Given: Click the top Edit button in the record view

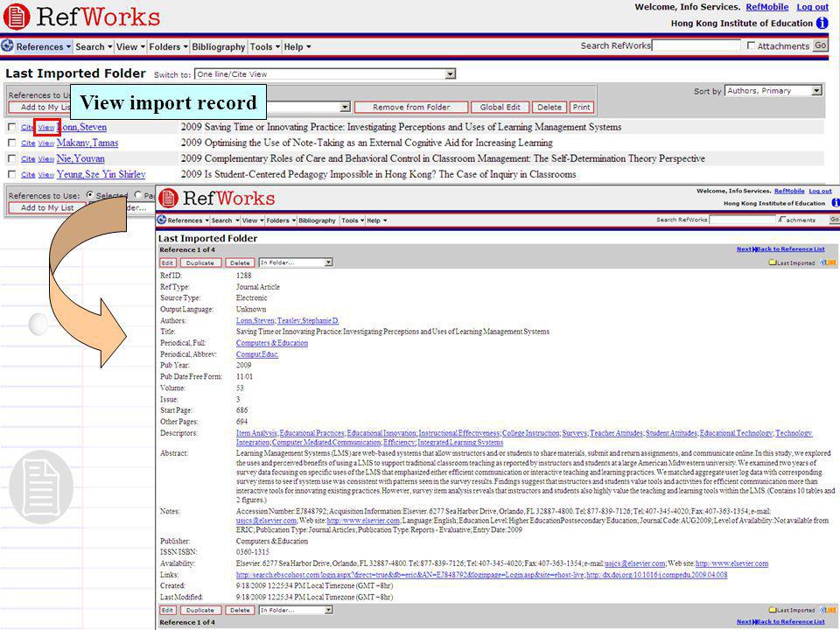Looking at the screenshot, I should pyautogui.click(x=168, y=263).
